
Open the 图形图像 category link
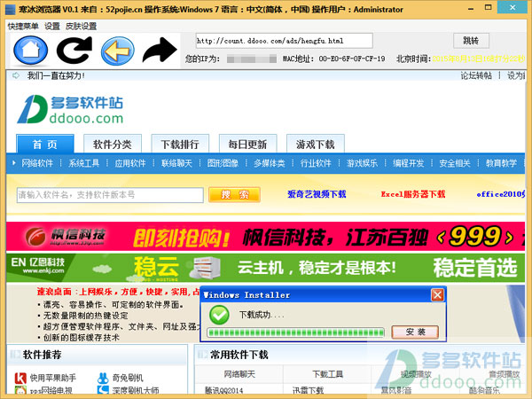pos(223,163)
